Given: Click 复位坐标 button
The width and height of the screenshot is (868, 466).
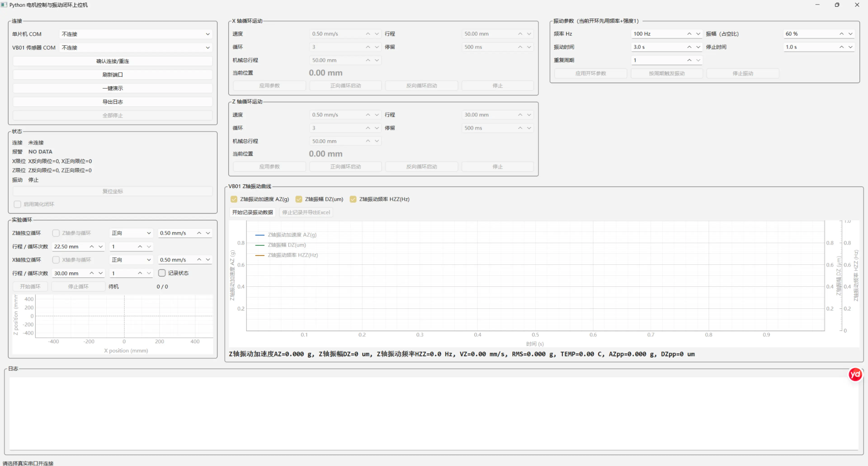Looking at the screenshot, I should (113, 191).
